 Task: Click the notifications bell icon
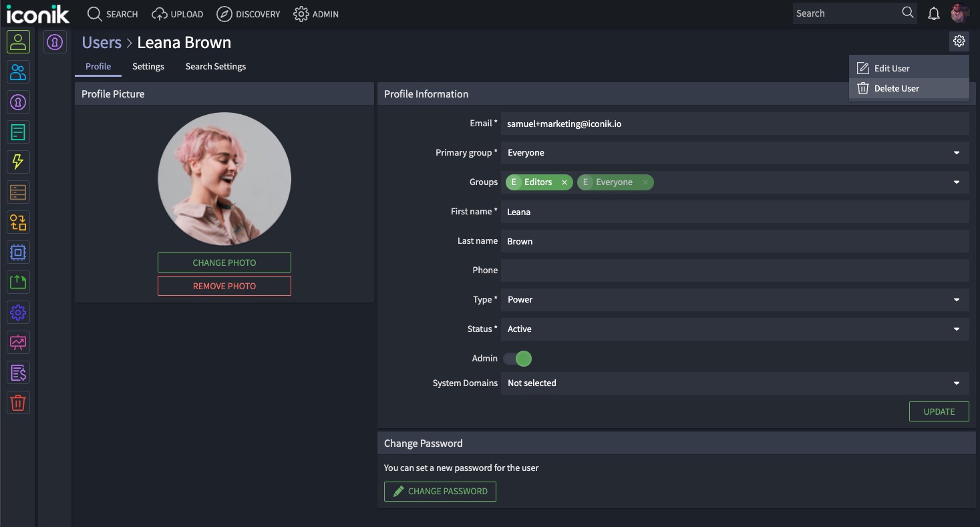click(x=933, y=13)
